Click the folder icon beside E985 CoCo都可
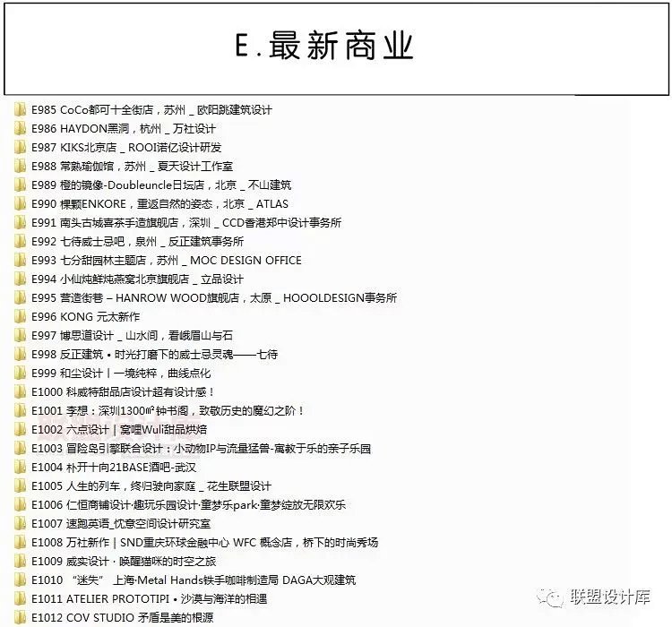 pyautogui.click(x=20, y=110)
